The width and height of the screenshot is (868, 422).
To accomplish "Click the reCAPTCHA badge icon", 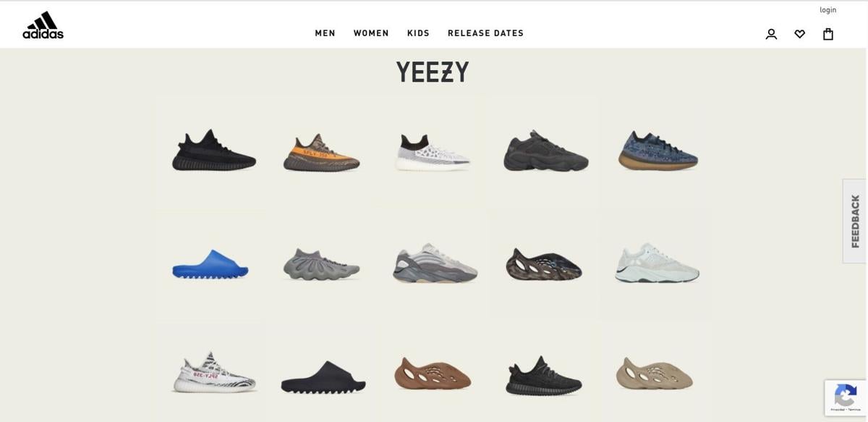I will (846, 397).
